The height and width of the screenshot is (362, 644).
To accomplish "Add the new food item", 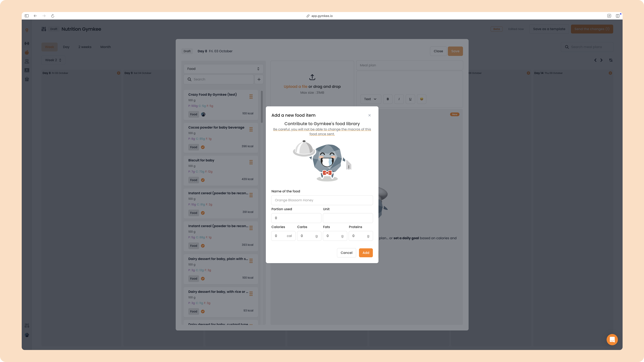I will click(x=366, y=253).
